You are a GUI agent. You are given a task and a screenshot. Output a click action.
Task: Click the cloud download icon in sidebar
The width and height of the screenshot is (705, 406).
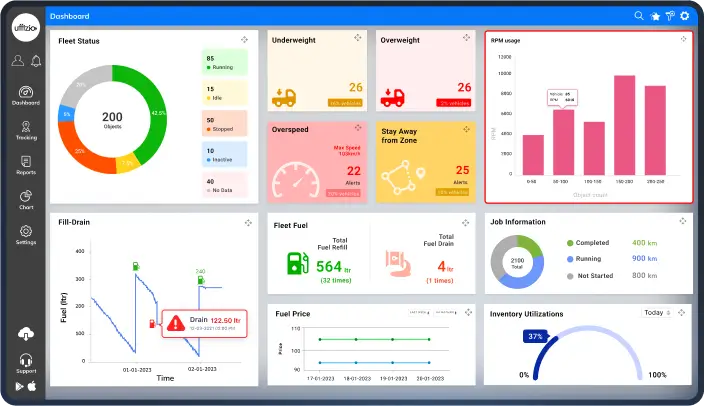(x=26, y=334)
